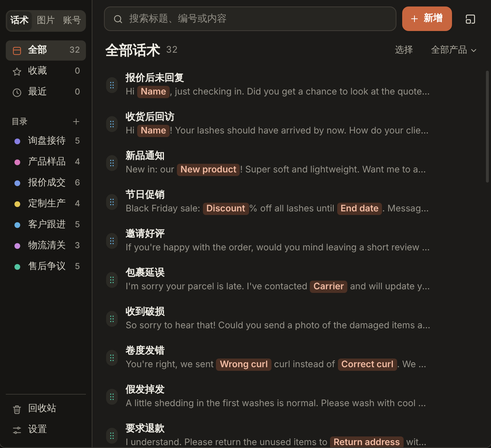
Task: Grab the drag handle of 报价后未回复
Action: [112, 85]
